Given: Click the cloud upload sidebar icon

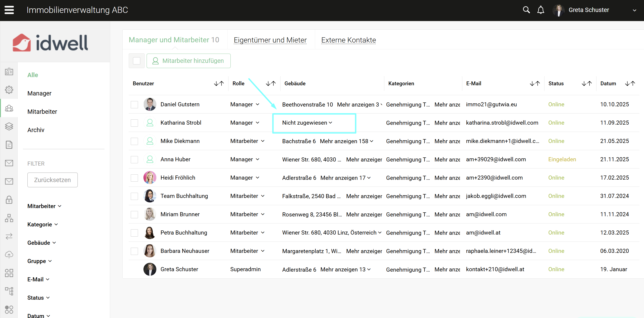Looking at the screenshot, I should tap(9, 255).
